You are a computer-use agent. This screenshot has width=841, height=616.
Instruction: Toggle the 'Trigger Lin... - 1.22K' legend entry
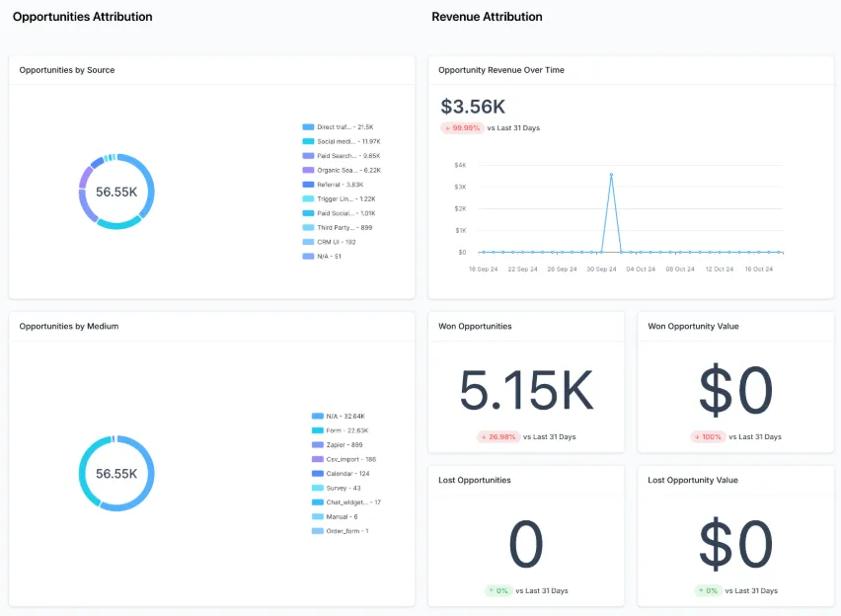(339, 199)
